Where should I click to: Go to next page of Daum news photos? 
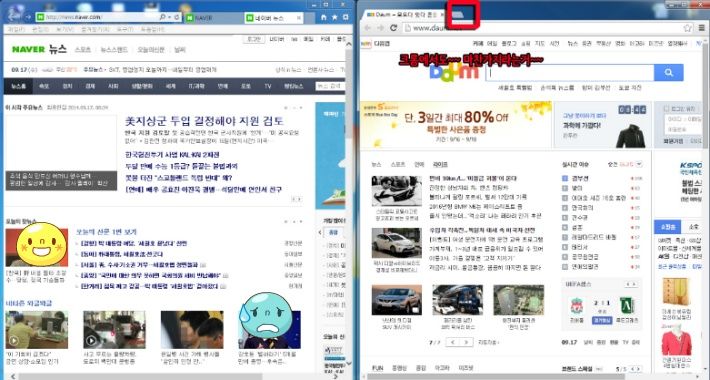(466, 342)
